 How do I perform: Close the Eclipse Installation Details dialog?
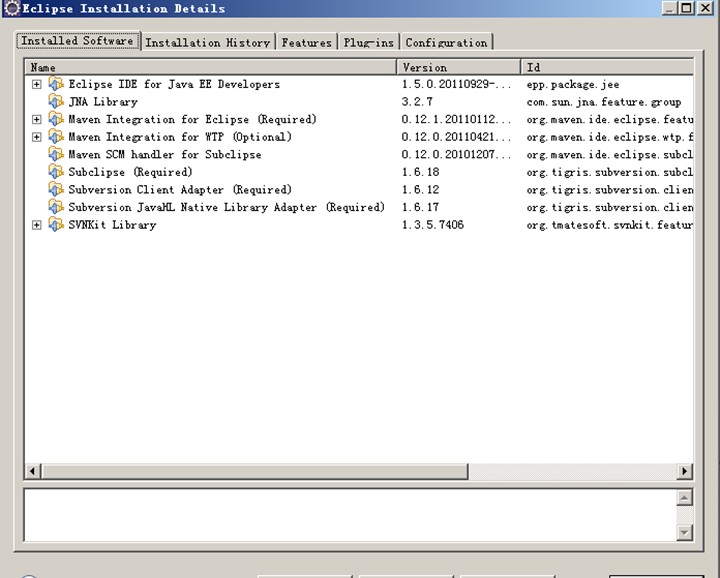click(705, 8)
